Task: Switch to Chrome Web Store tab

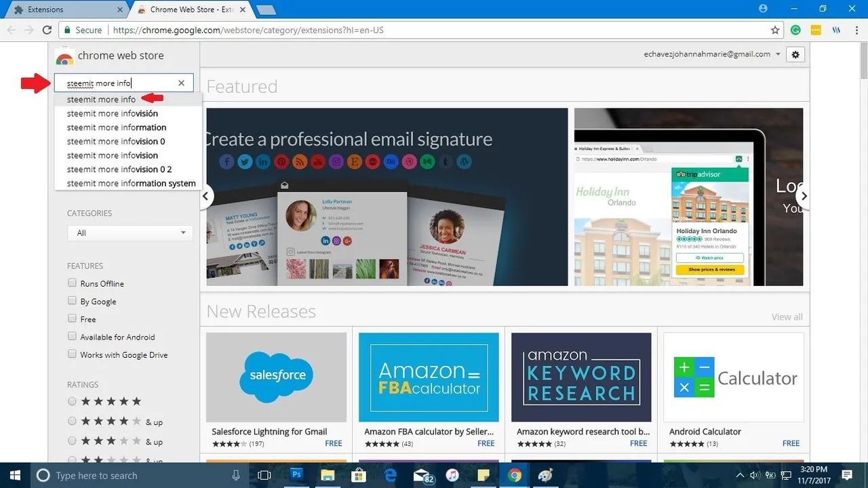Action: pyautogui.click(x=192, y=9)
